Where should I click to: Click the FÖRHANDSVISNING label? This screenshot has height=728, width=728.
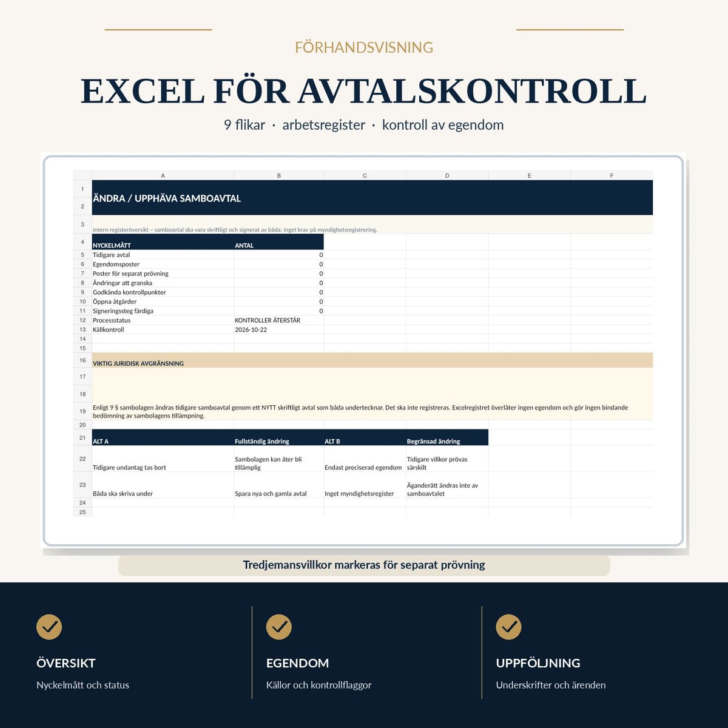pos(364,47)
